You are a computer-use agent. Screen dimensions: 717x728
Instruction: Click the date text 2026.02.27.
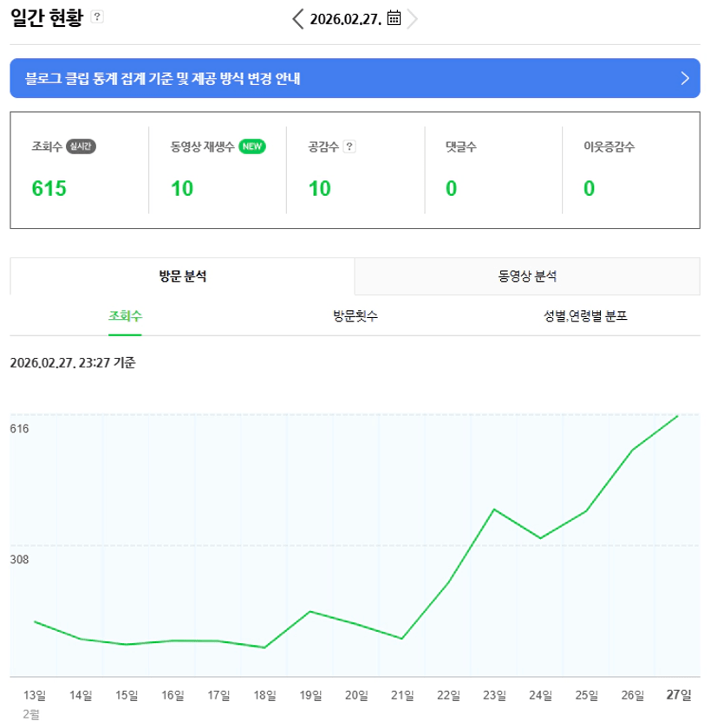coord(346,19)
